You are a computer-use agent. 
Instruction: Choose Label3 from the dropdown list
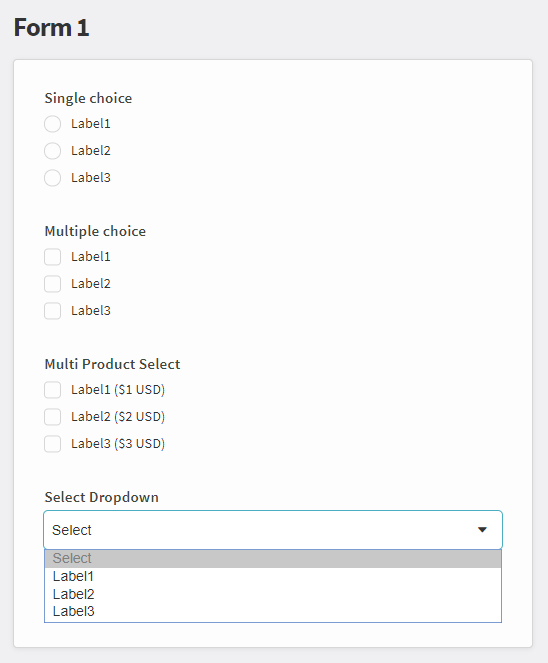coord(273,611)
